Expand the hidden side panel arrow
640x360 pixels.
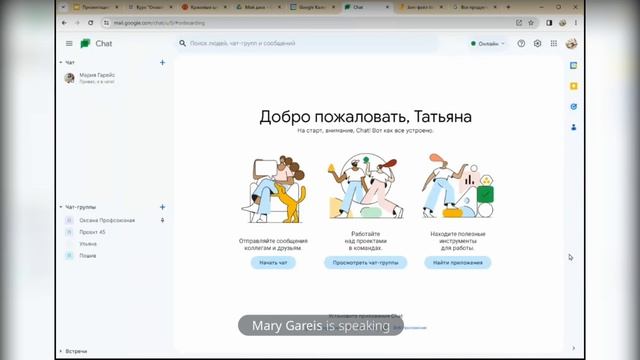[x=573, y=348]
